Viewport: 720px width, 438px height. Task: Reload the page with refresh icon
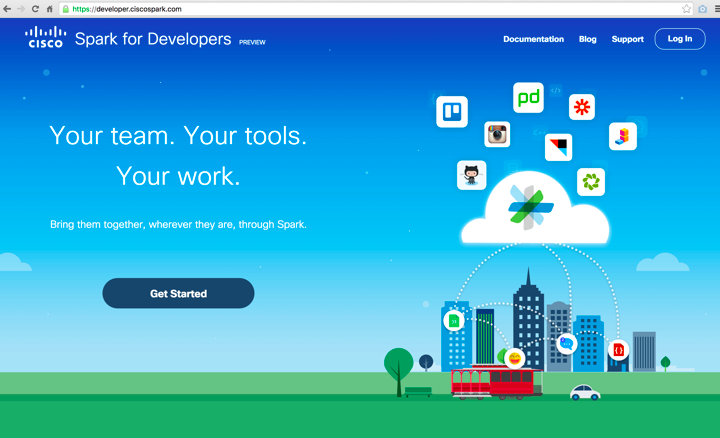pos(35,9)
